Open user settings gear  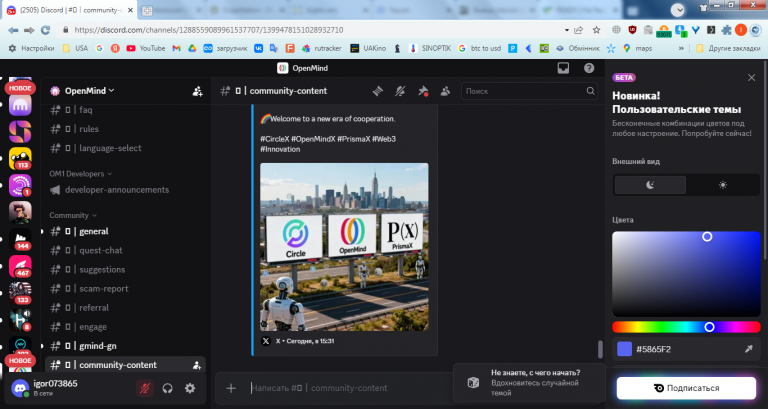click(x=190, y=388)
